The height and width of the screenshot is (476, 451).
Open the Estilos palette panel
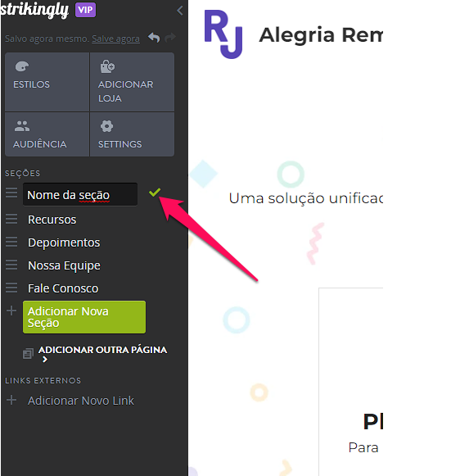(x=47, y=82)
